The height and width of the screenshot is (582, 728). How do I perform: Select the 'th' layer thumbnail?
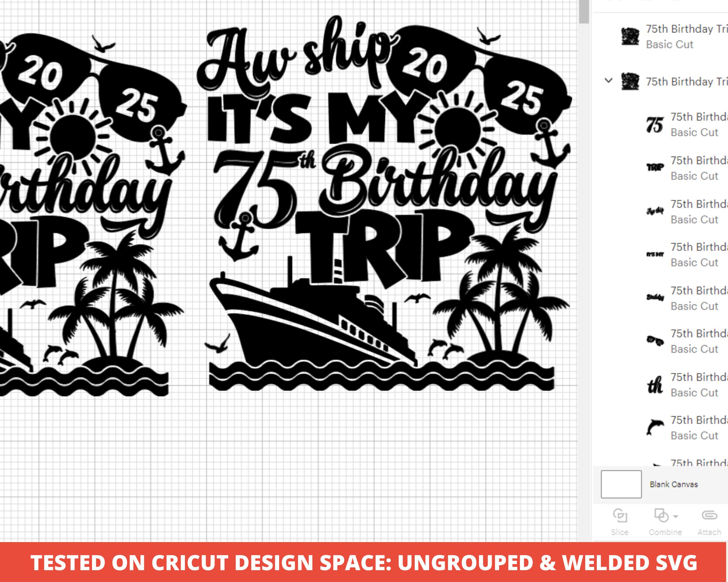tap(655, 385)
